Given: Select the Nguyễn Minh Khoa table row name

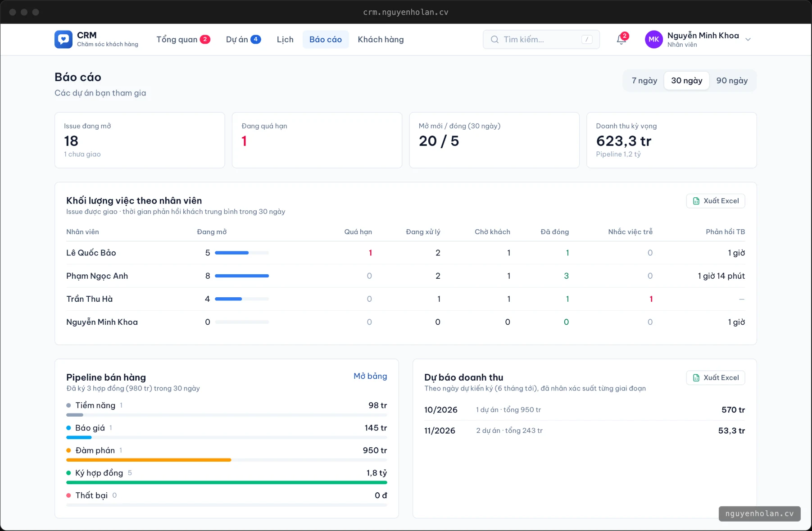Looking at the screenshot, I should pos(102,322).
